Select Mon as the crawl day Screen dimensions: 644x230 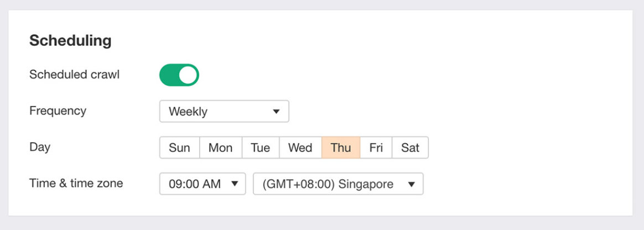(220, 148)
